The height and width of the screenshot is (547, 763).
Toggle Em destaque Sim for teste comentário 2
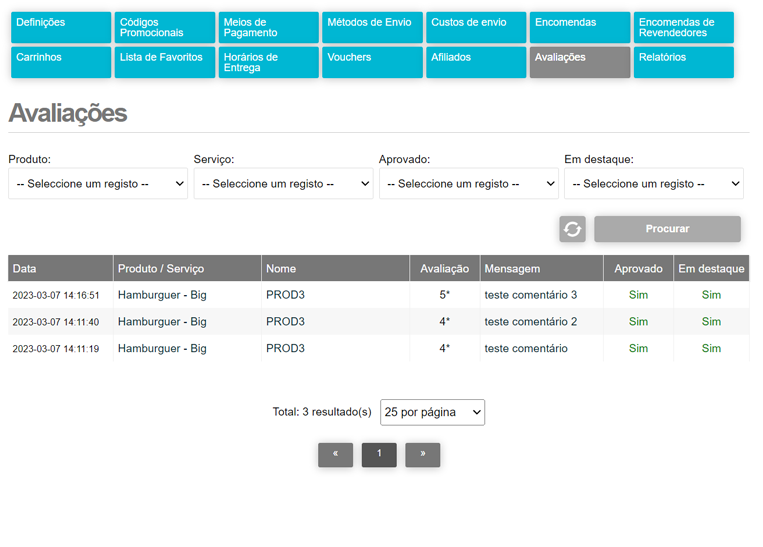[x=711, y=322]
